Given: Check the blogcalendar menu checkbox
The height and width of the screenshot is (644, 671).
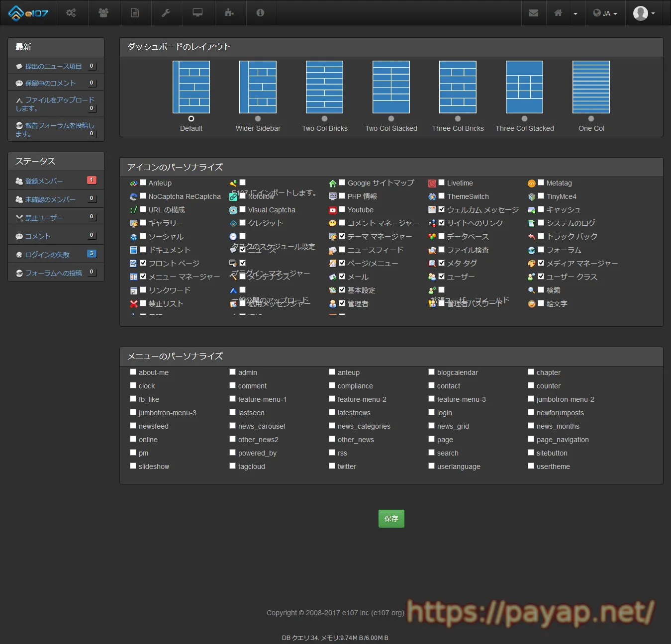Looking at the screenshot, I should coord(432,372).
